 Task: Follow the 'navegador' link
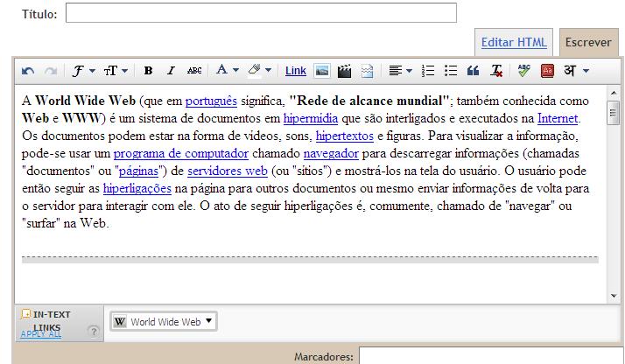click(331, 154)
